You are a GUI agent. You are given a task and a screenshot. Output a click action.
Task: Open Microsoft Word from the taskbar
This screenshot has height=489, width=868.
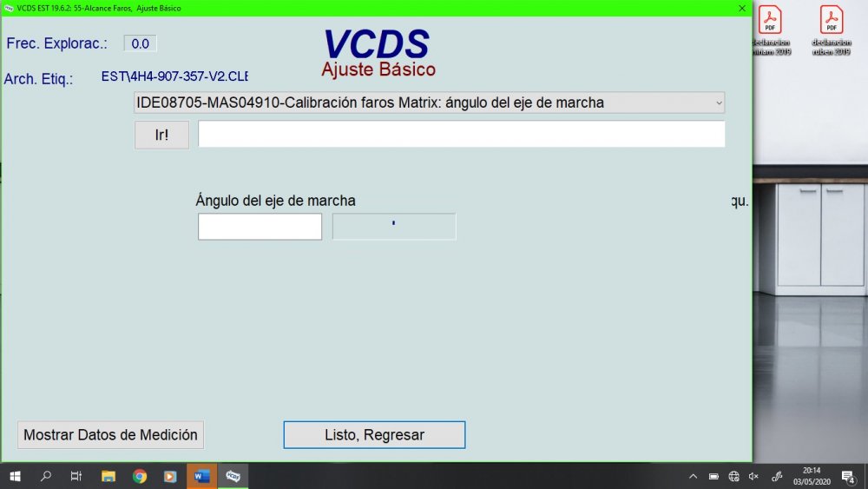point(201,476)
